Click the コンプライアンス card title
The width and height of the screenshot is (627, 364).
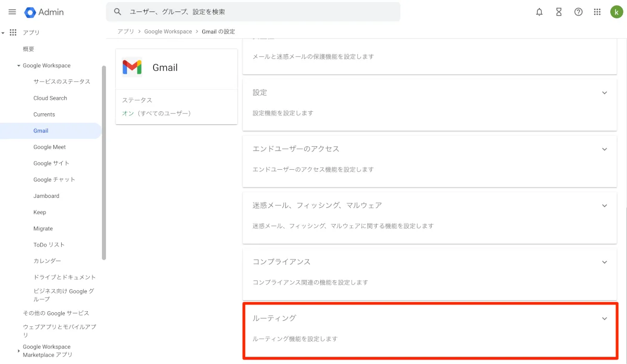(x=282, y=262)
